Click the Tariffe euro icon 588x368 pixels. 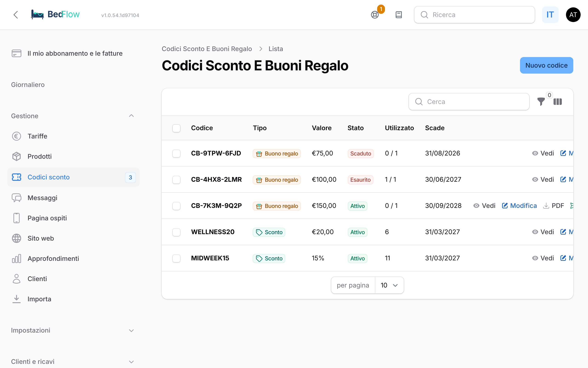pos(17,136)
